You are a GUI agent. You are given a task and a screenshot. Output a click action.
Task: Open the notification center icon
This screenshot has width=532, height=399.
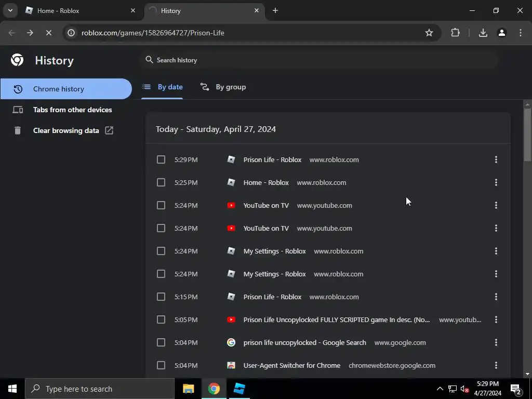point(516,389)
